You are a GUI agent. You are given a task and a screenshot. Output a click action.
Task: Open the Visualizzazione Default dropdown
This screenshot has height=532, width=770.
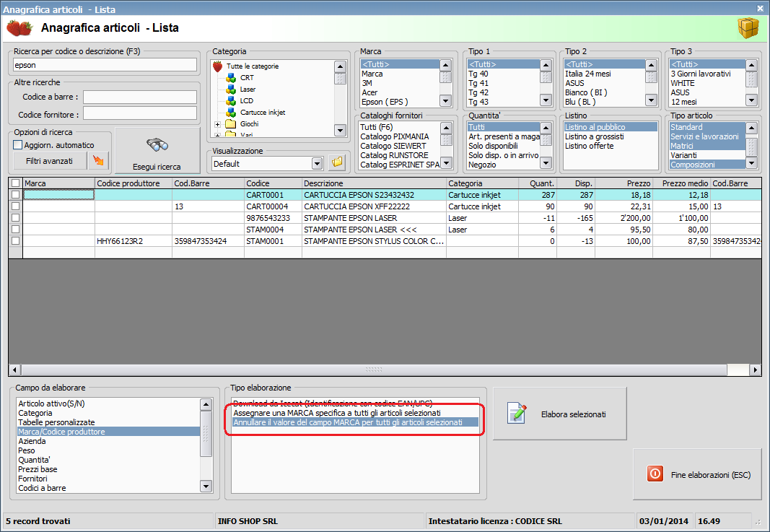point(317,164)
